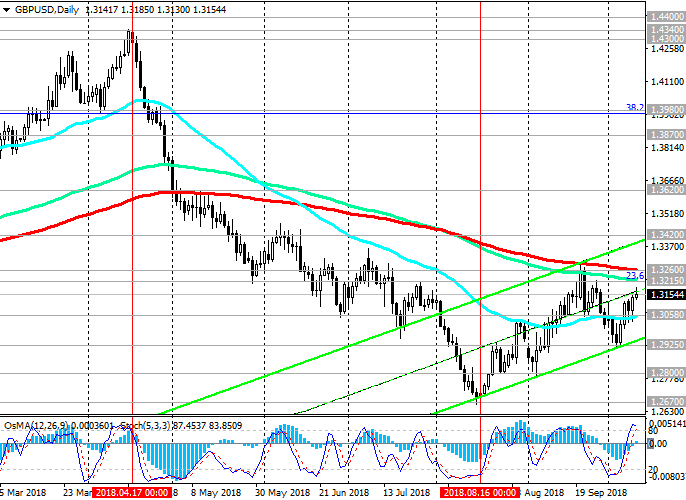
Task: Click the 1.32600 level price label
Action: tap(667, 269)
